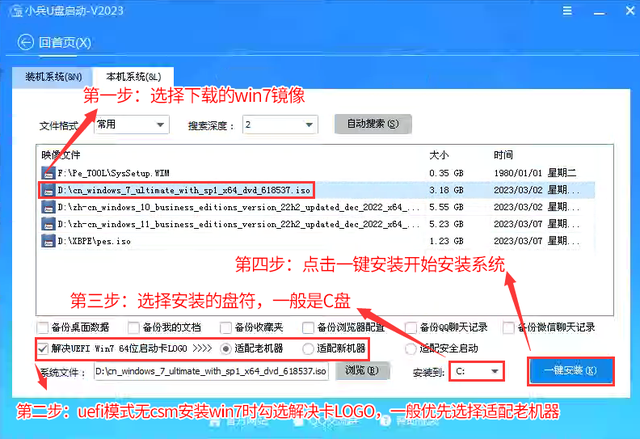The image size is (640, 439).
Task: Open 搜索深度 dropdown showing 2
Action: [280, 124]
